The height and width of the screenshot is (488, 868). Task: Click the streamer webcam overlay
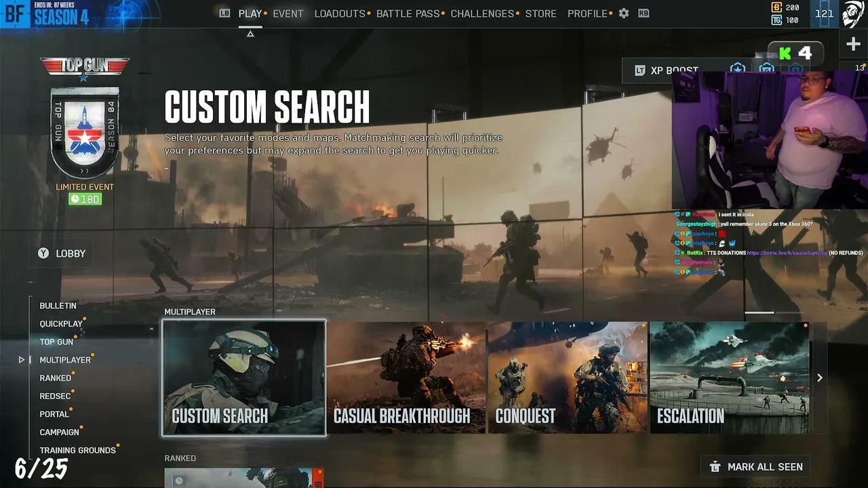pos(770,139)
